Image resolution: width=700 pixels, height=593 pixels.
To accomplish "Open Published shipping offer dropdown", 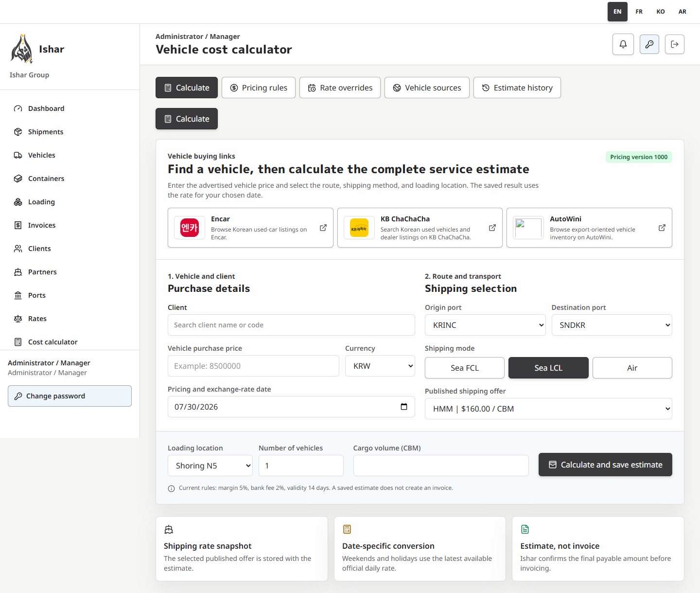I will point(548,409).
